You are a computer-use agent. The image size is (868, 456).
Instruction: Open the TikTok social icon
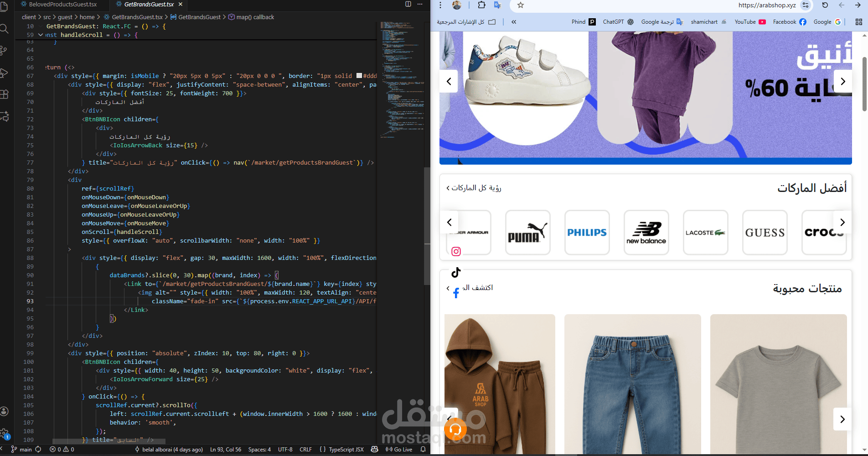pyautogui.click(x=456, y=272)
